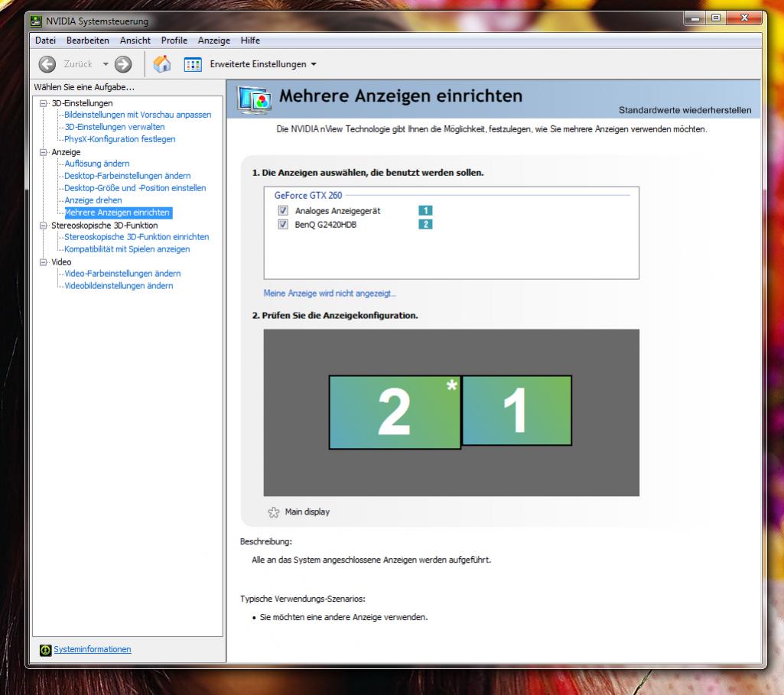
Task: Open Videobildeinstellungen ändern
Action: click(119, 286)
